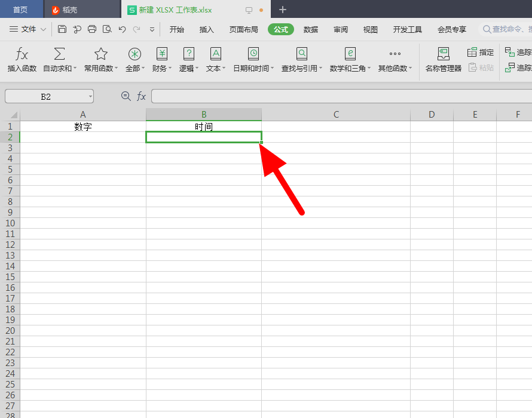Click the fx icon beside formula bar

click(x=141, y=96)
